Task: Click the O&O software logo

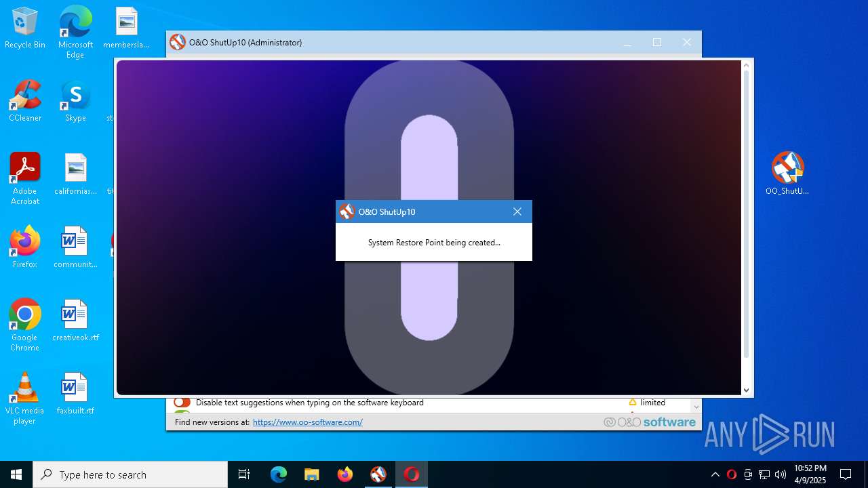Action: pos(650,422)
